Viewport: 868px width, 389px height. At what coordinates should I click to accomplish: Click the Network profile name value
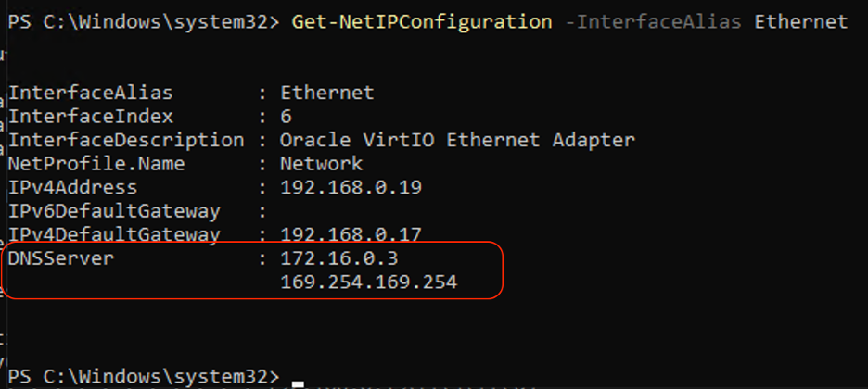pos(321,164)
